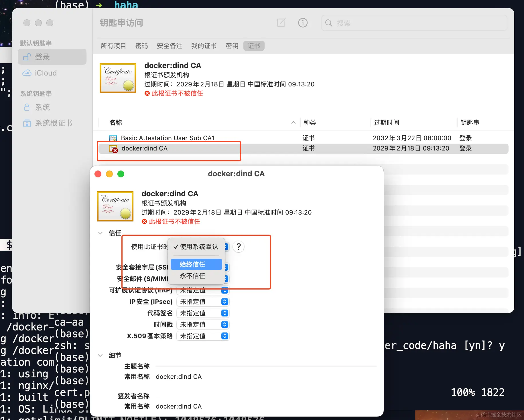Click the expiry 2032年3月22日 08:00:00 cell
Viewport: 524px width, 420px height.
(x=412, y=138)
